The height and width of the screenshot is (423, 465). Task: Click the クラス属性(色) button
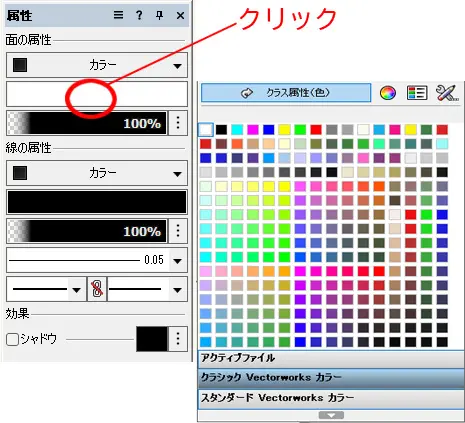pos(286,93)
